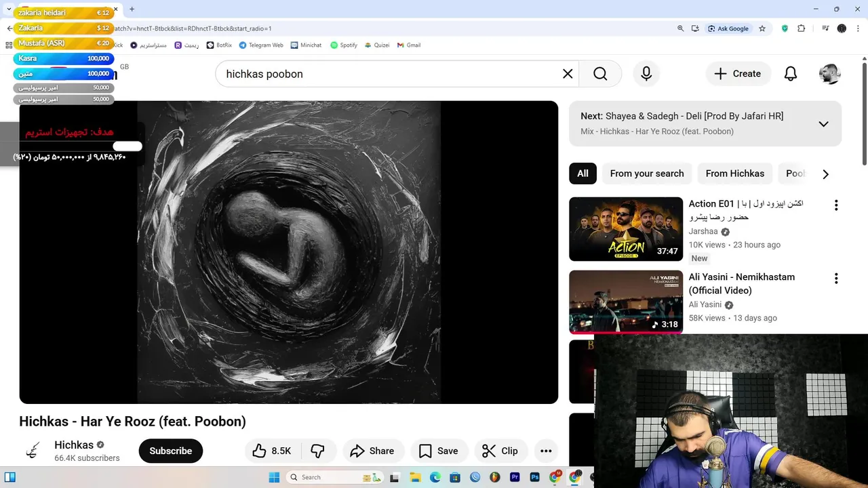This screenshot has width=868, height=488.
Task: Open File Explorer from taskbar
Action: (415, 477)
